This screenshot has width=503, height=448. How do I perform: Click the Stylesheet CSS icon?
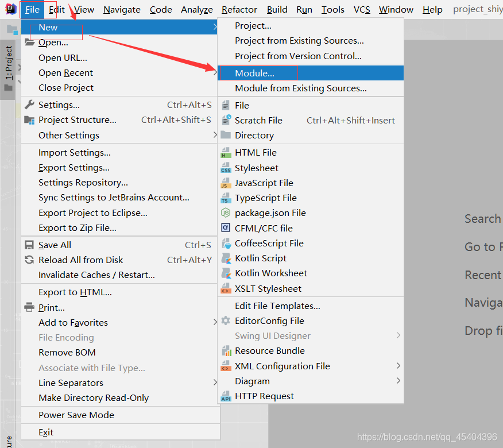226,168
